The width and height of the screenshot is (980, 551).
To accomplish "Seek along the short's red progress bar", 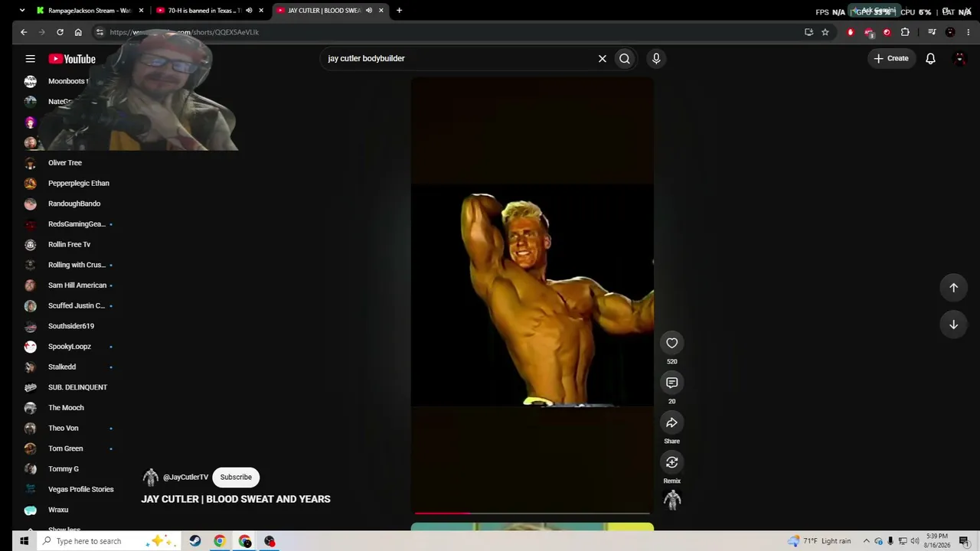I will coord(532,513).
